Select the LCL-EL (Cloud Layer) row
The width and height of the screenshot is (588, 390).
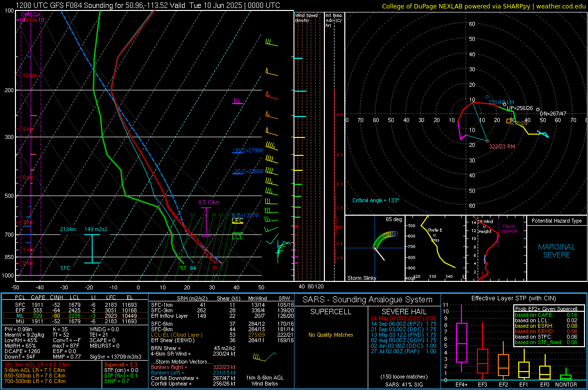pyautogui.click(x=222, y=335)
